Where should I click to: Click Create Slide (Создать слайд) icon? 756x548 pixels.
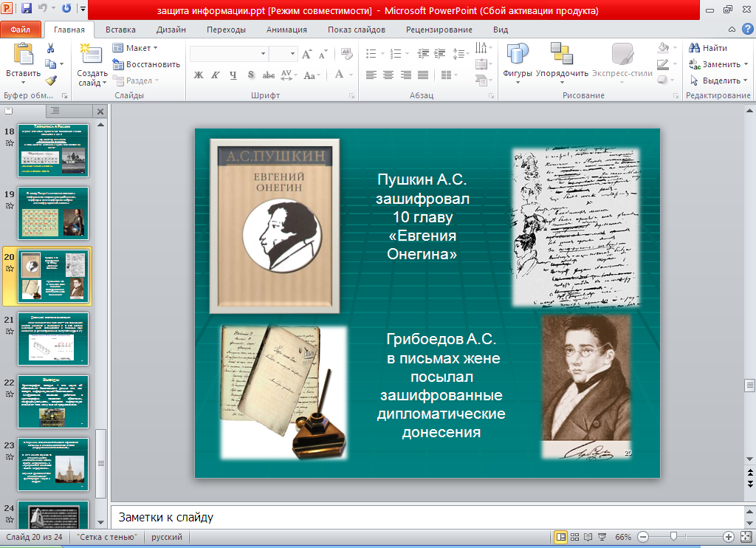pos(92,54)
